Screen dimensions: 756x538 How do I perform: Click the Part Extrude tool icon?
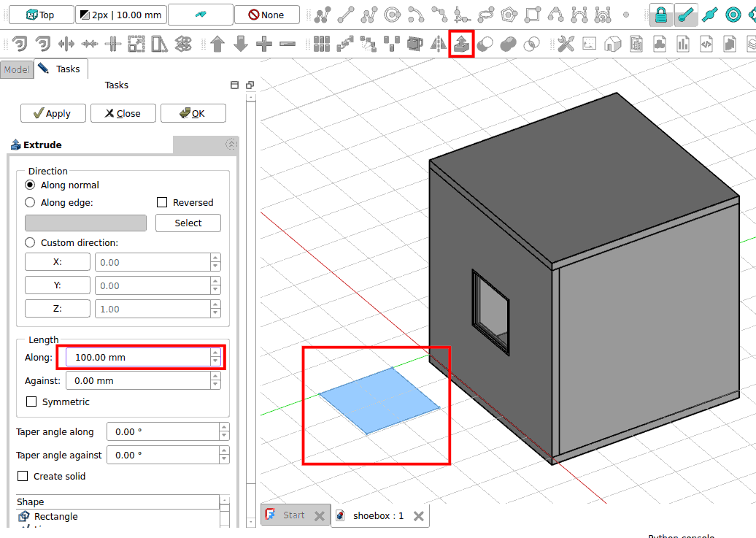[461, 45]
